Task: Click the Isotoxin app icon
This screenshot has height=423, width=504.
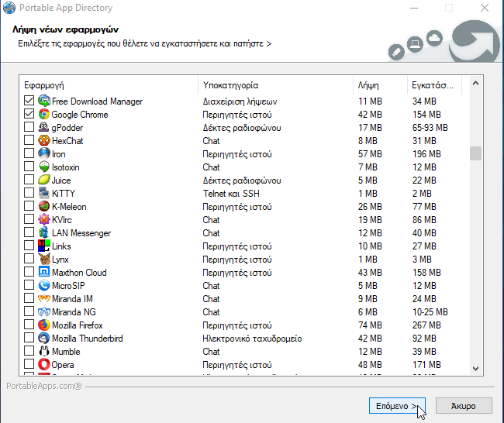Action: tap(44, 167)
